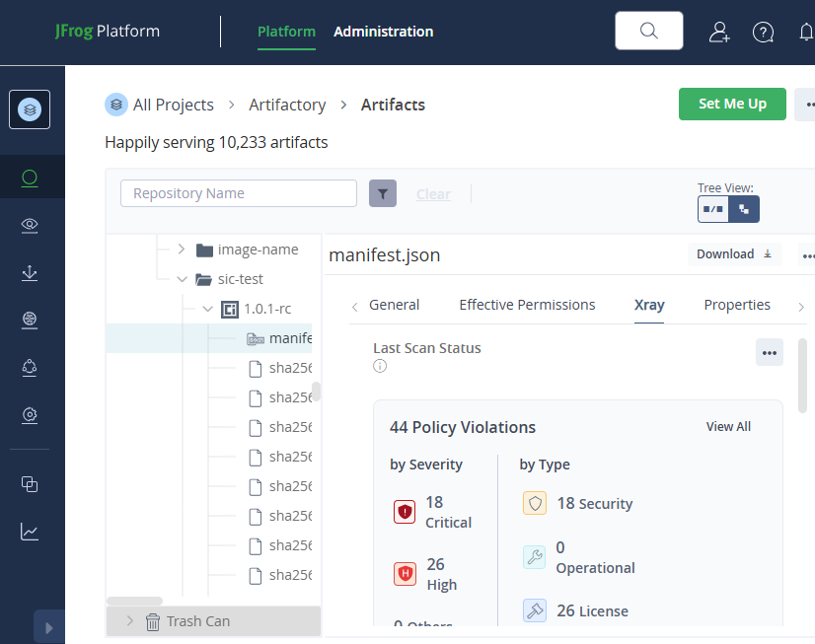Image resolution: width=815 pixels, height=644 pixels.
Task: Expand the Trash Can node
Action: pyautogui.click(x=129, y=621)
